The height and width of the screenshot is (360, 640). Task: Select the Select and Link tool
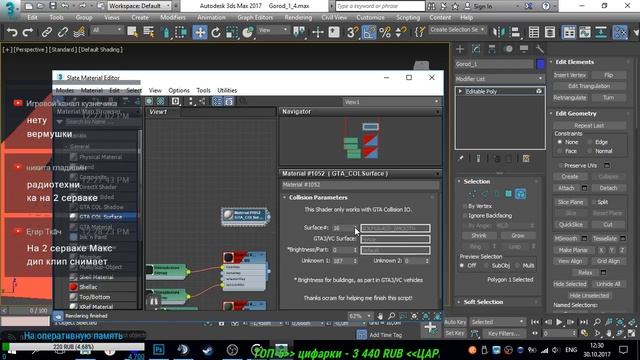pyautogui.click(x=47, y=32)
